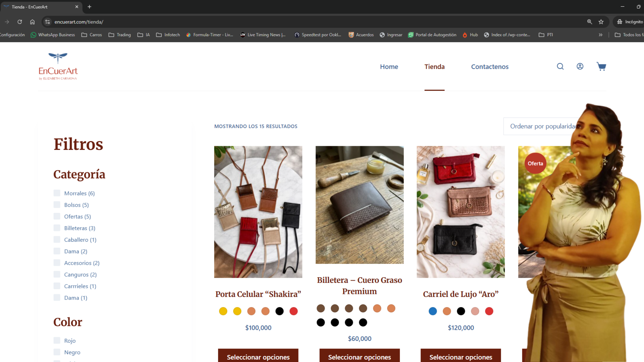
Task: Open the user account icon
Action: [580, 66]
